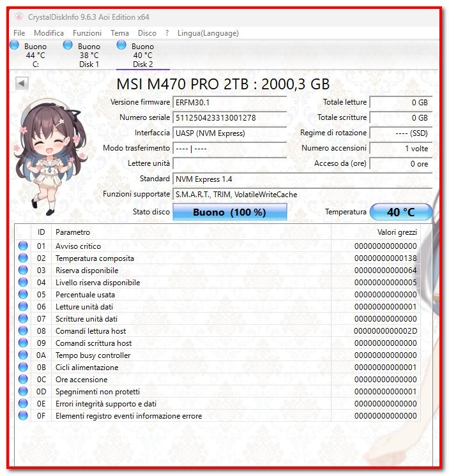Click the Totale scritture 0 GB field
The width and height of the screenshot is (449, 476).
point(400,117)
